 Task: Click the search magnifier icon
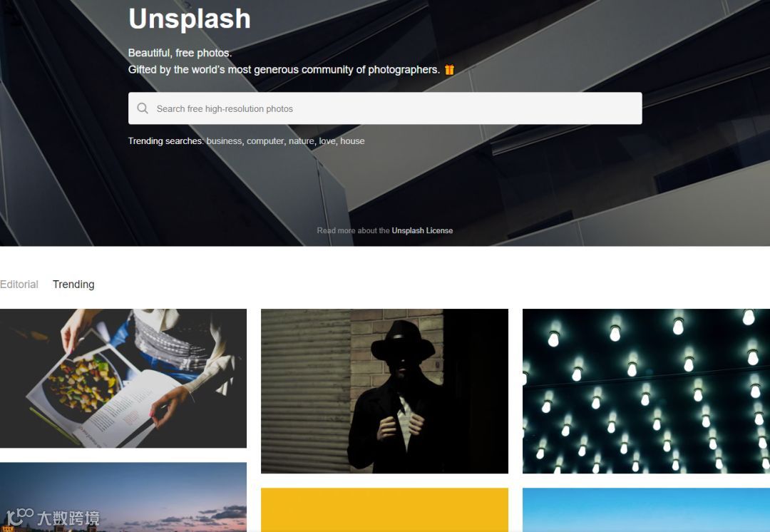(143, 108)
